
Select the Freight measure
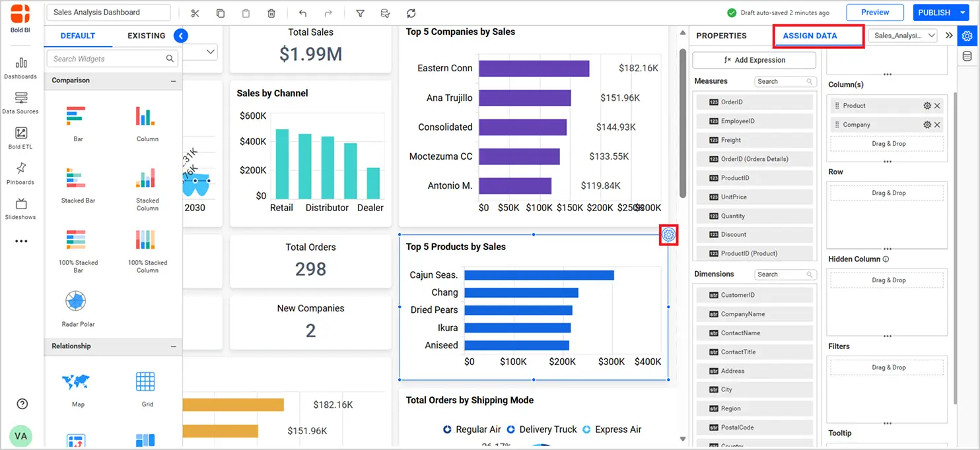tap(754, 141)
